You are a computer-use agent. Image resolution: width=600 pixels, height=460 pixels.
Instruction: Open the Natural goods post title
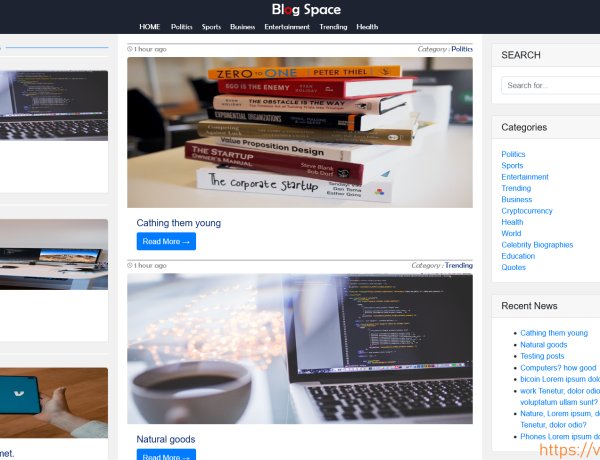(166, 439)
